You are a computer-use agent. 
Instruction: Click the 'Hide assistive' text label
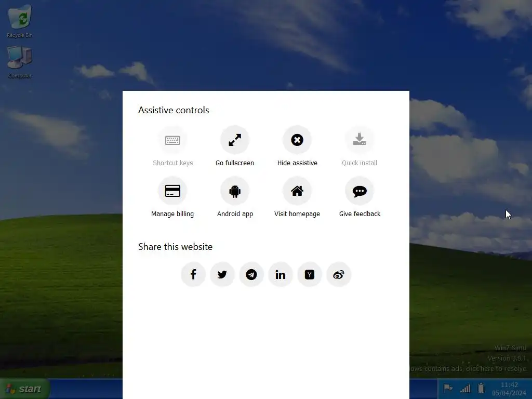coord(297,163)
